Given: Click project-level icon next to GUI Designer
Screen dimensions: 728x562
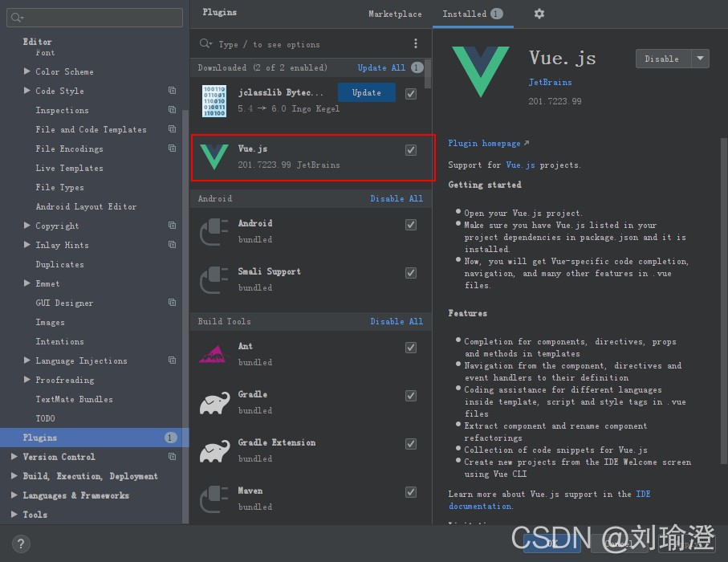Looking at the screenshot, I should [x=173, y=303].
